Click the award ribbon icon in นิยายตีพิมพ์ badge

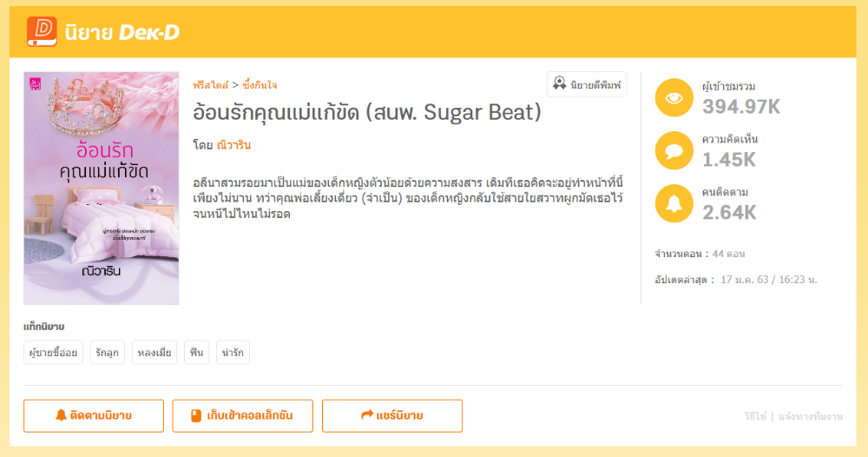coord(559,84)
